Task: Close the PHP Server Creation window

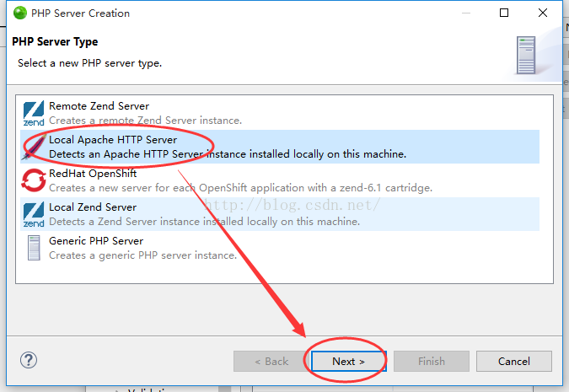Action: coord(543,13)
